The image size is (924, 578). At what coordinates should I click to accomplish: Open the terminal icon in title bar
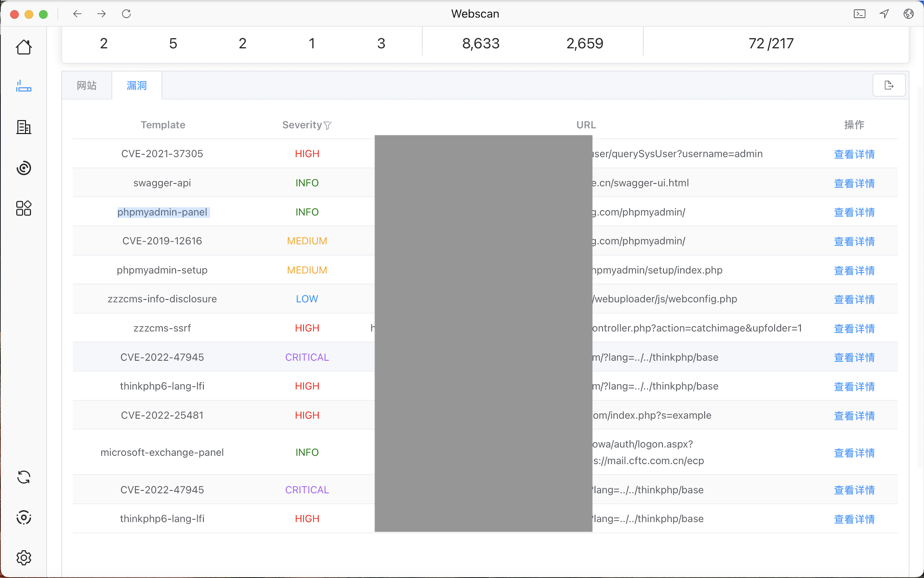click(859, 14)
